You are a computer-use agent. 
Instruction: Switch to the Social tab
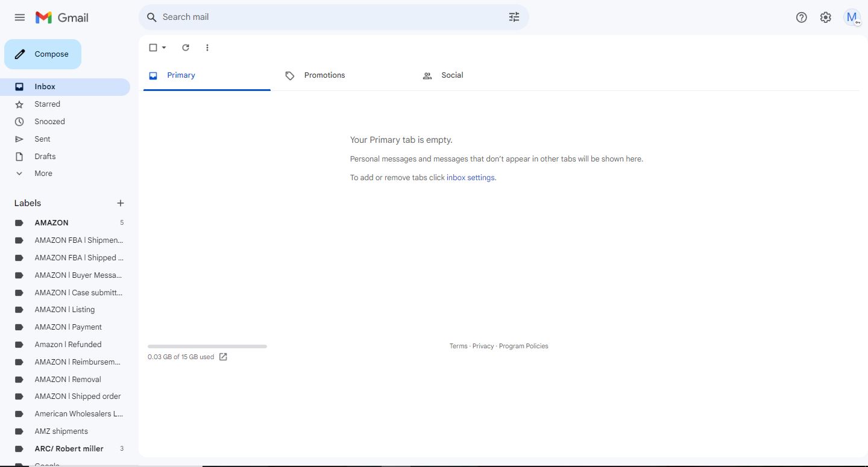[482, 76]
